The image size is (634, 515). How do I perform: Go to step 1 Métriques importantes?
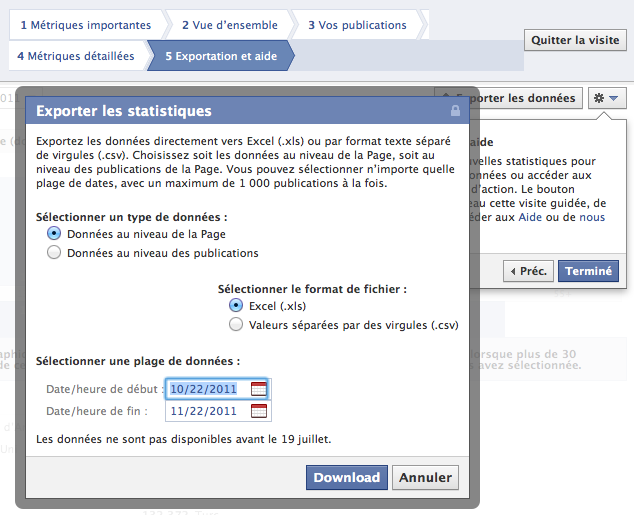[86, 25]
